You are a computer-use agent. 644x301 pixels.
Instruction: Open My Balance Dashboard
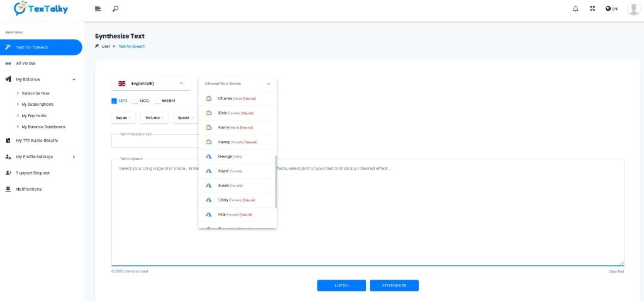(43, 127)
